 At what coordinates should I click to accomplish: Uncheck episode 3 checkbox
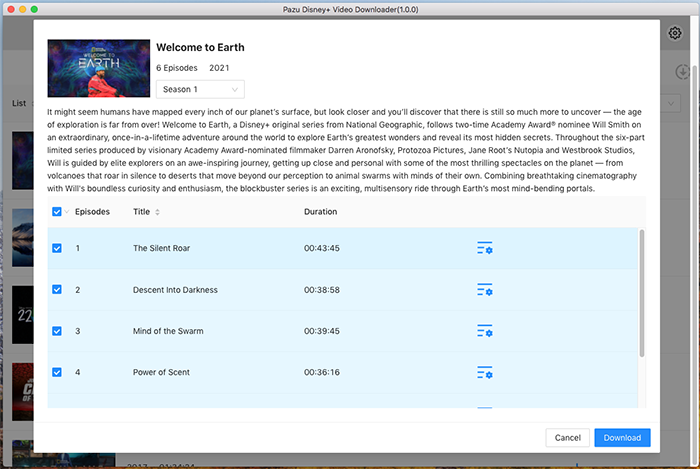tap(57, 331)
